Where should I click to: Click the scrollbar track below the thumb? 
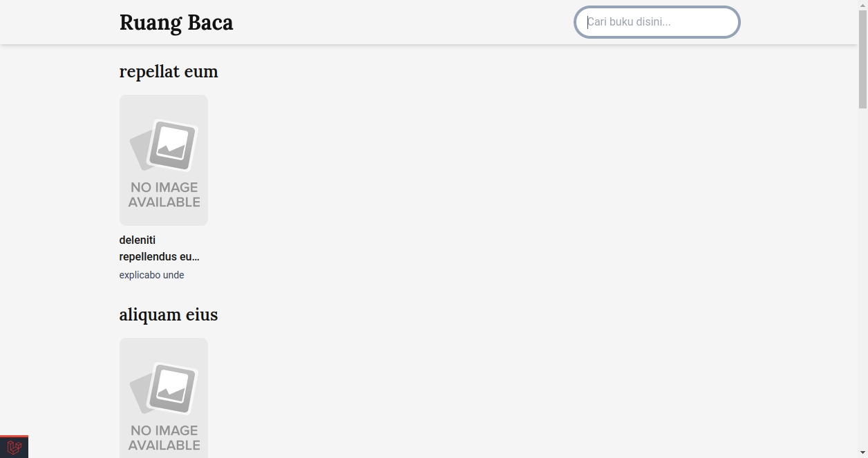tap(862, 276)
